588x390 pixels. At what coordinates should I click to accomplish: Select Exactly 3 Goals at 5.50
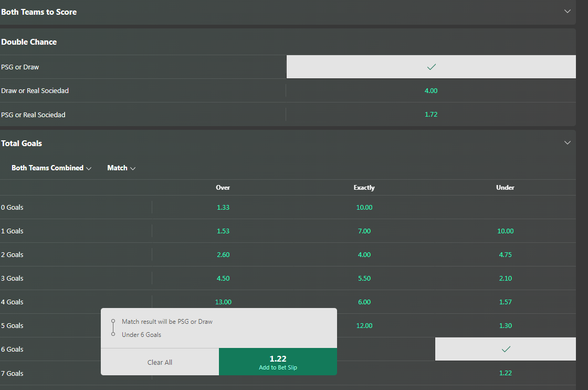click(x=364, y=279)
